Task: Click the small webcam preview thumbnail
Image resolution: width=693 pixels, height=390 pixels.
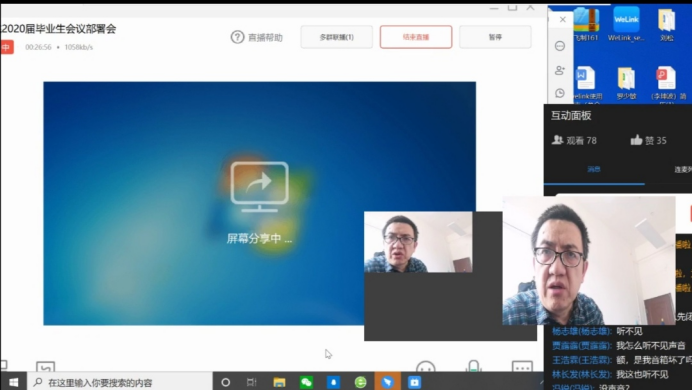Action: (418, 242)
